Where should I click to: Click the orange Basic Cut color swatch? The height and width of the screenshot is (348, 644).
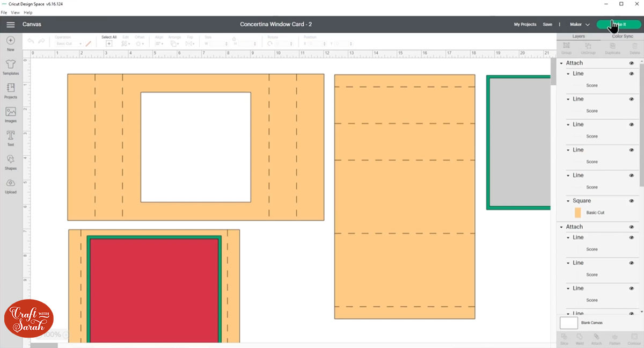coord(577,213)
